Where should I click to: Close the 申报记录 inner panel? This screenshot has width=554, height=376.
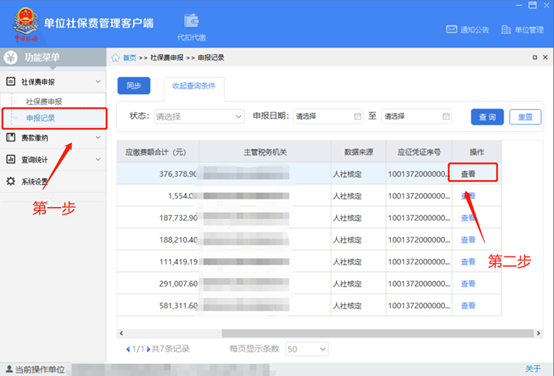[545, 57]
